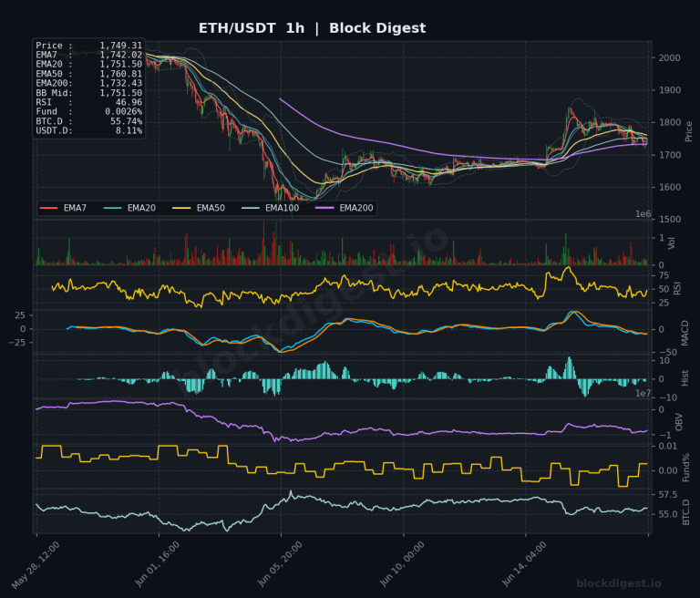The height and width of the screenshot is (598, 700).
Task: Click the teal EMA20 legend line swatch
Action: [112, 208]
